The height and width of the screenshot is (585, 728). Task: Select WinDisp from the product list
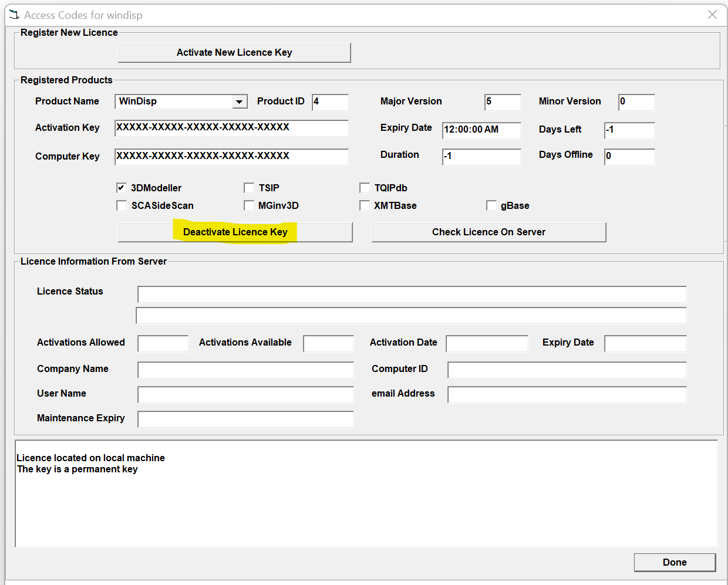[x=170, y=101]
